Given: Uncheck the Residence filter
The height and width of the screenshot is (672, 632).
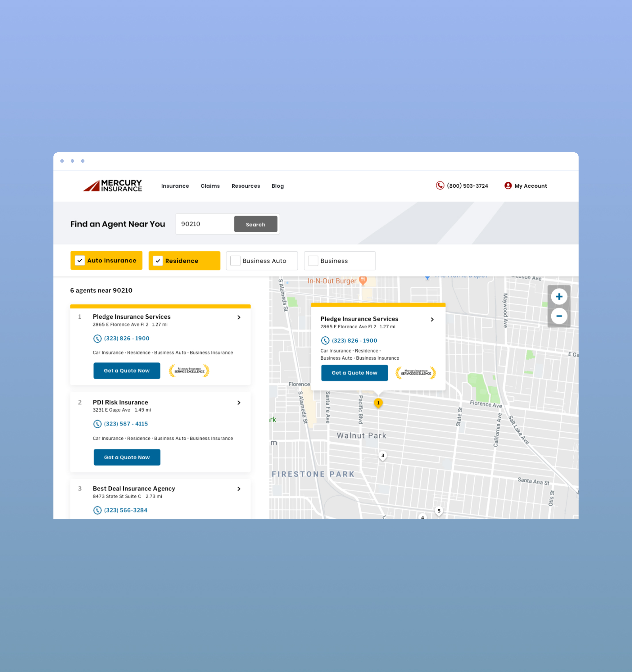Looking at the screenshot, I should coord(158,261).
